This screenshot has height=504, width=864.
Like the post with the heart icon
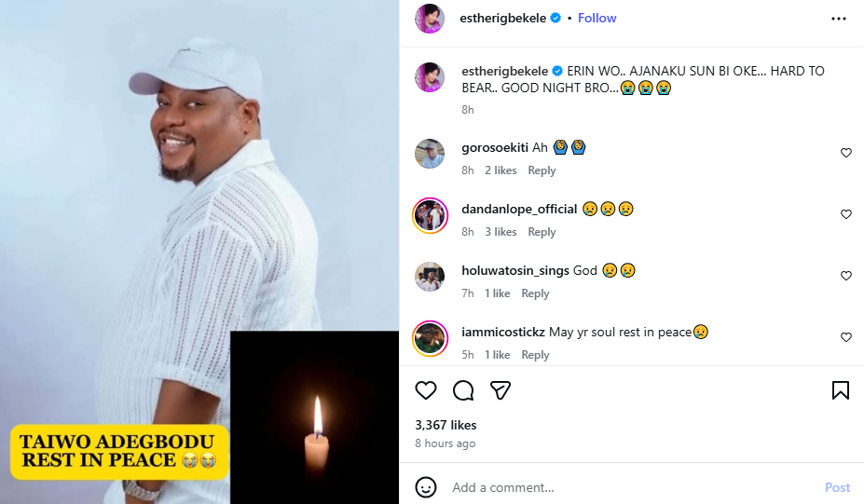426,390
